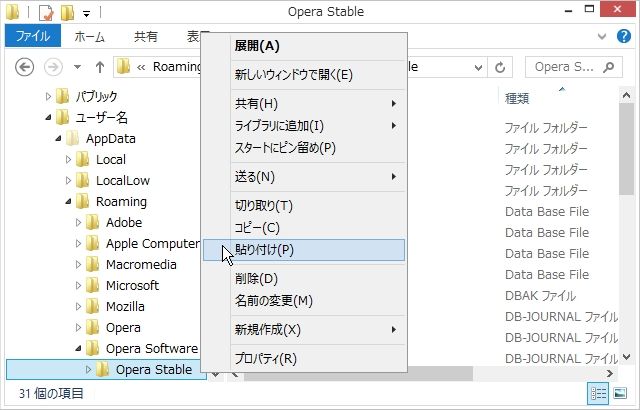Click the DBAK ファイル type entry
The height and width of the screenshot is (410, 640).
tap(540, 296)
